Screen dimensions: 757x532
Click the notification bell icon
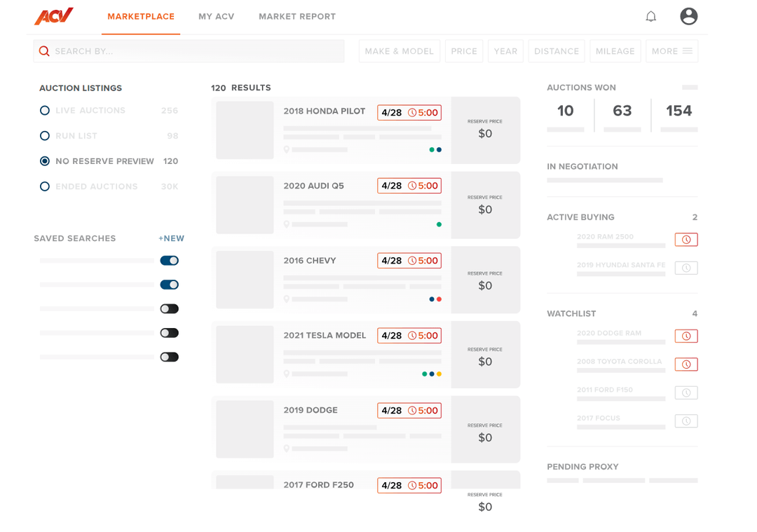click(651, 16)
